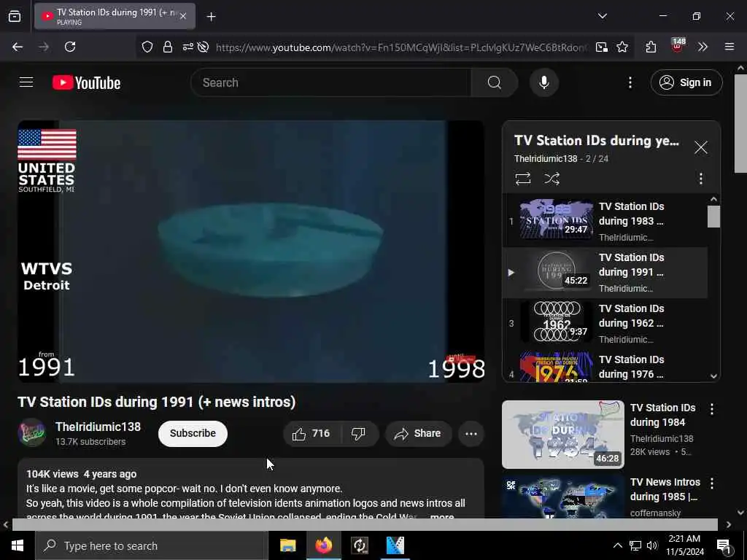This screenshot has width=747, height=560.
Task: Open TV Station IDs during 1984 thumbnail
Action: [x=562, y=434]
